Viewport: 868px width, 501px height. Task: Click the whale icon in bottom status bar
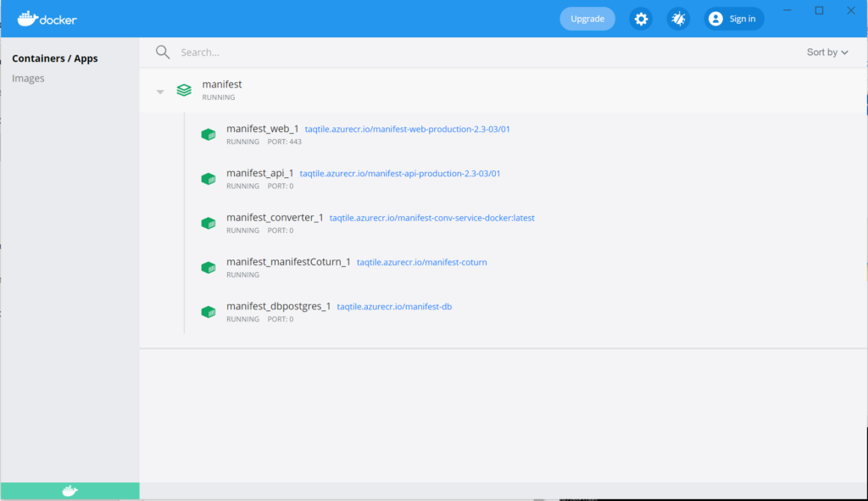70,491
